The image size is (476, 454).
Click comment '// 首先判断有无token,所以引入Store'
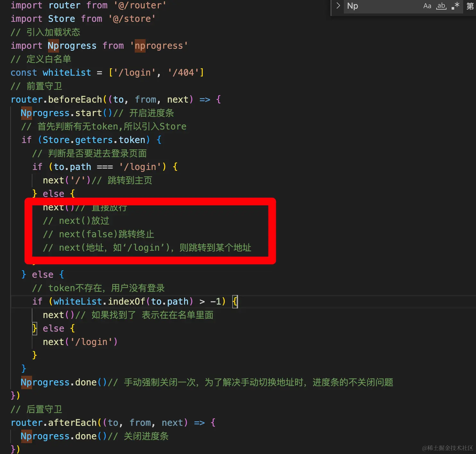click(x=104, y=126)
